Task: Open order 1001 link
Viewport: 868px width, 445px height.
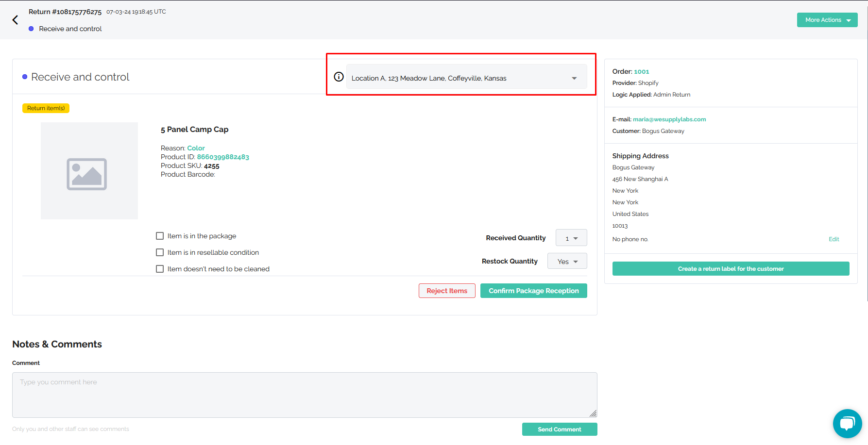Action: click(x=641, y=71)
